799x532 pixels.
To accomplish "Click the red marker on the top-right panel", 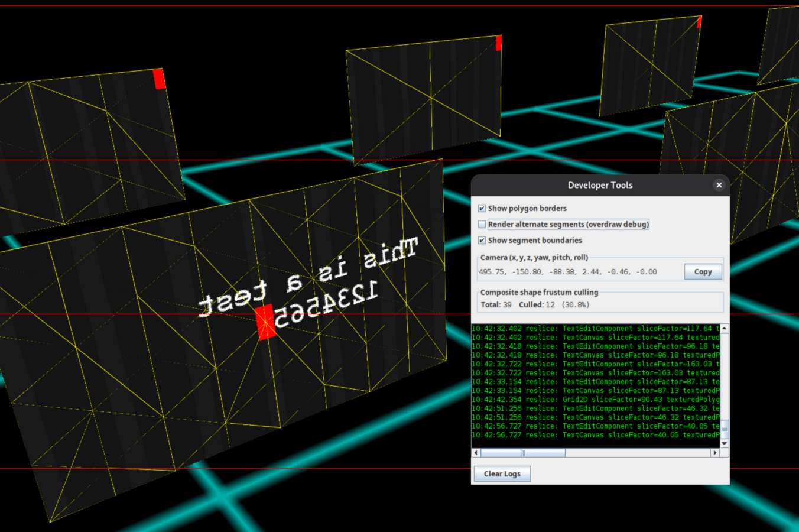I will (x=699, y=21).
